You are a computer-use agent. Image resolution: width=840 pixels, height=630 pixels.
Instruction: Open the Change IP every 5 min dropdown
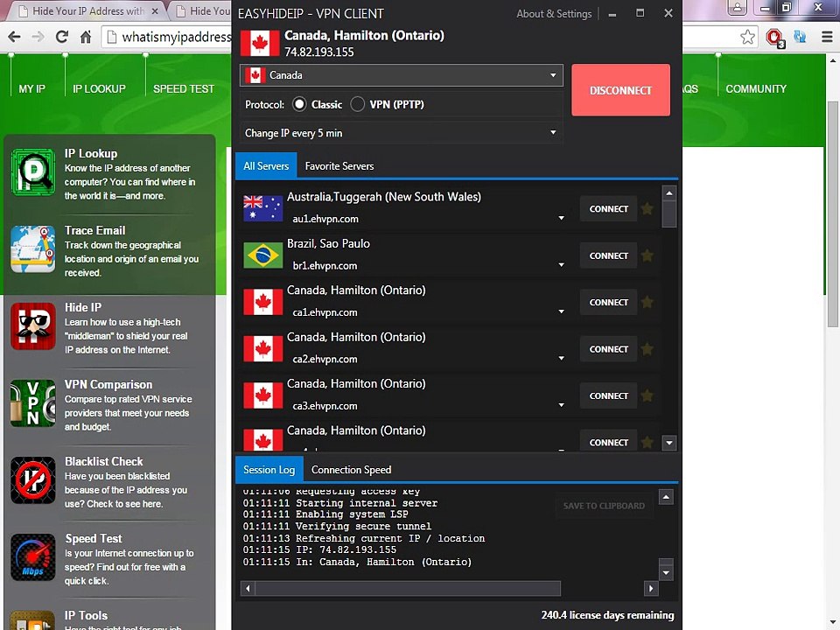[402, 133]
